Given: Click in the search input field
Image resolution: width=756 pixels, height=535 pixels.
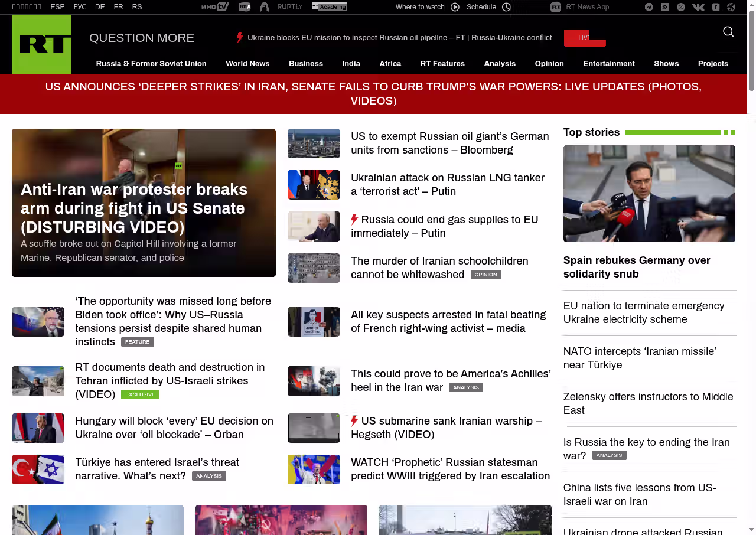Looking at the screenshot, I should 656,32.
